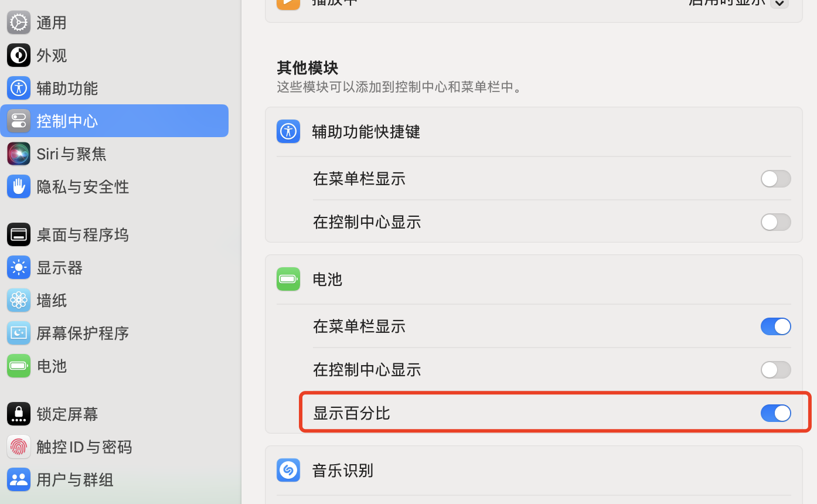817x504 pixels.
Task: Open 电池 settings from the sidebar
Action: [x=51, y=366]
